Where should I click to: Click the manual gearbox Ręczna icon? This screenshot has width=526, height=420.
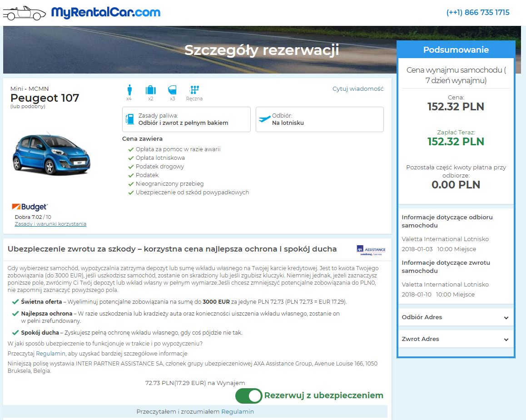point(194,89)
